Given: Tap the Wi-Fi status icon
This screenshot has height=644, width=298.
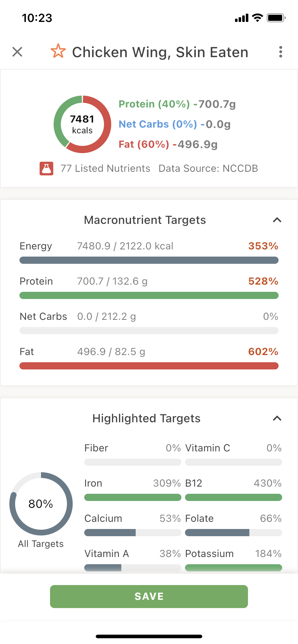Looking at the screenshot, I should coord(257,18).
